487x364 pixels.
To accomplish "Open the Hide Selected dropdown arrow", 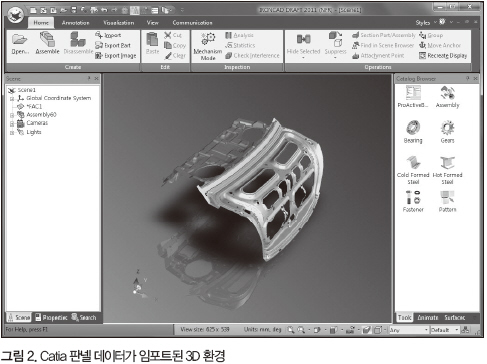I will [x=303, y=58].
